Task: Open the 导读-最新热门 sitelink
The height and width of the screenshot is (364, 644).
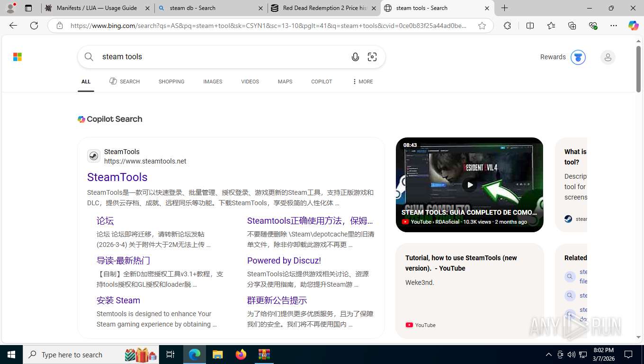Action: (x=123, y=261)
